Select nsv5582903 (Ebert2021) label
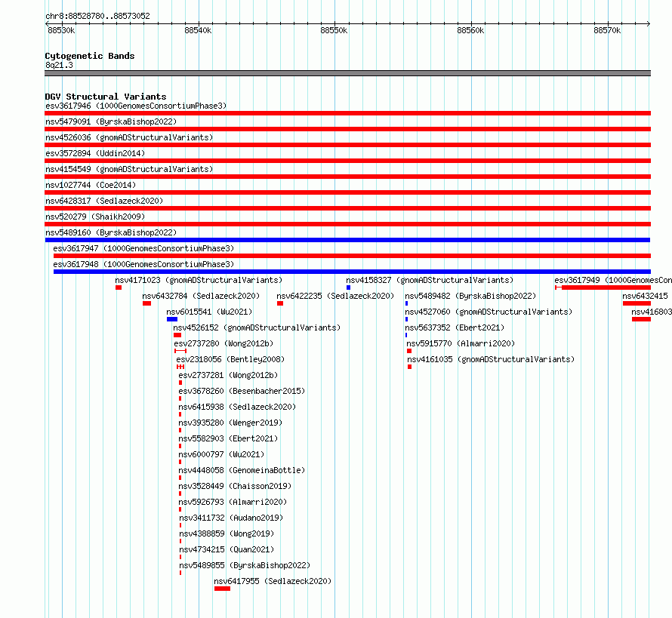The image size is (672, 618). 228,438
